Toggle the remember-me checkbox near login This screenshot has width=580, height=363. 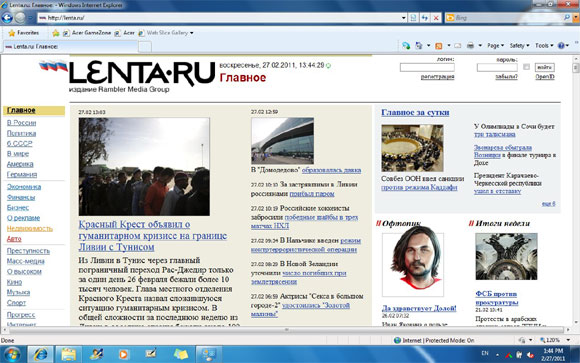tap(526, 67)
